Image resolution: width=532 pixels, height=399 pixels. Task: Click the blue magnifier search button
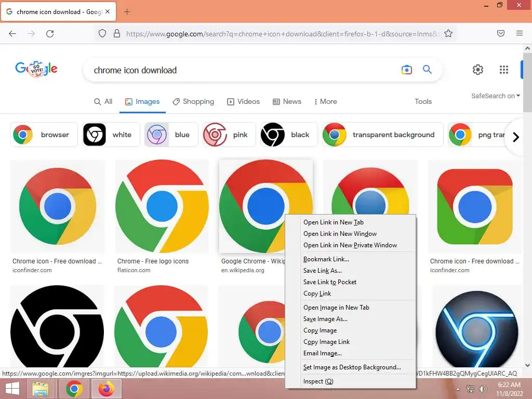point(427,70)
